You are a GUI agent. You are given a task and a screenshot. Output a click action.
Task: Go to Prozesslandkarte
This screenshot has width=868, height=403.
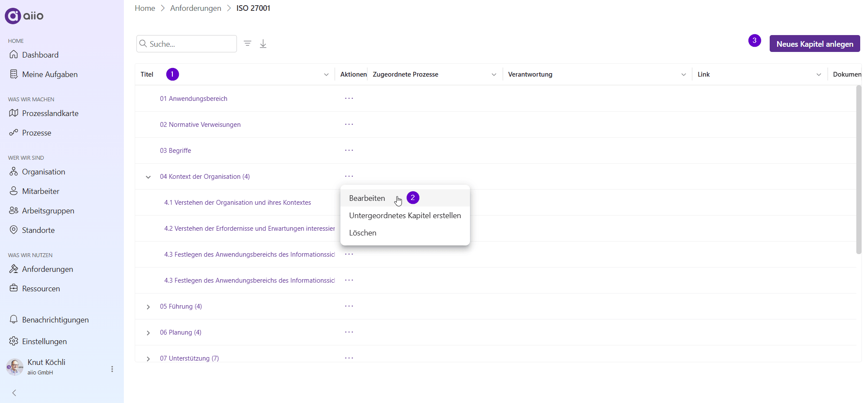[50, 113]
